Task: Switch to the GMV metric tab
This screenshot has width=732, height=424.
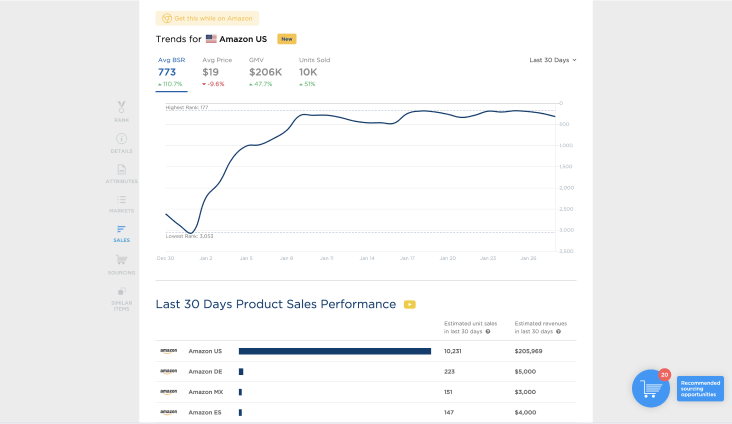Action: [265, 72]
